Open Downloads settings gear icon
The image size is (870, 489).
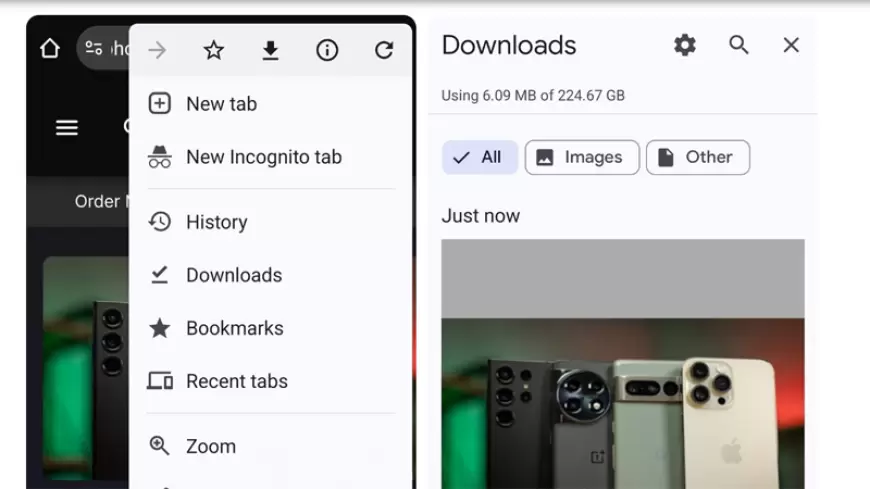pyautogui.click(x=685, y=45)
